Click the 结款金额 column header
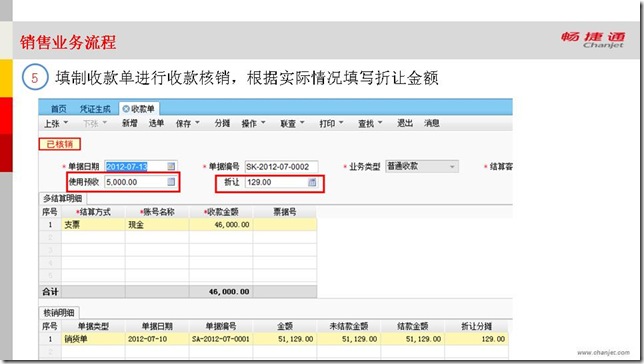Image resolution: width=644 pixels, height=364 pixels. click(x=413, y=326)
